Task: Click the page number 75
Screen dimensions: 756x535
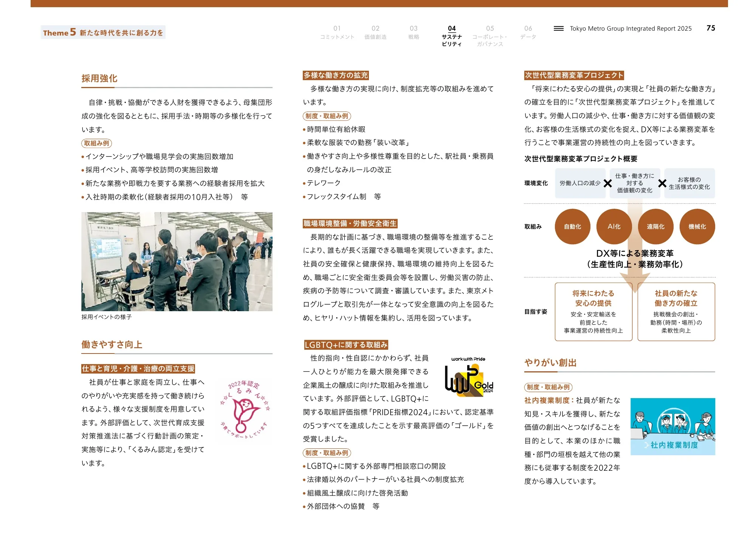Action: [x=711, y=28]
